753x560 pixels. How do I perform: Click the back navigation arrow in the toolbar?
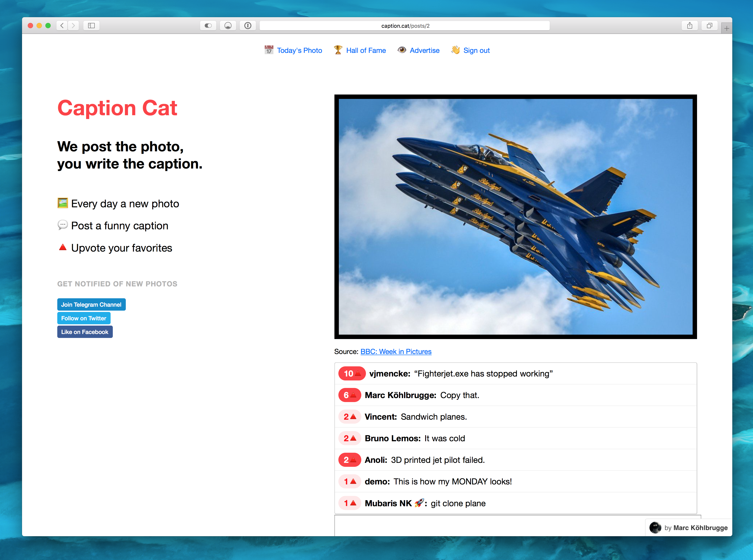click(62, 25)
